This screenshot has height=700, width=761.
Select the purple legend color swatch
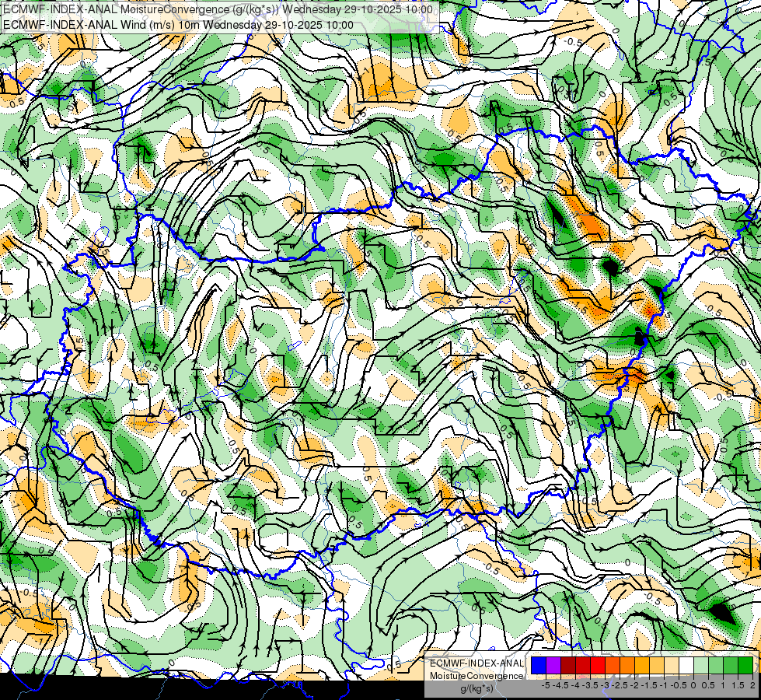(x=553, y=665)
